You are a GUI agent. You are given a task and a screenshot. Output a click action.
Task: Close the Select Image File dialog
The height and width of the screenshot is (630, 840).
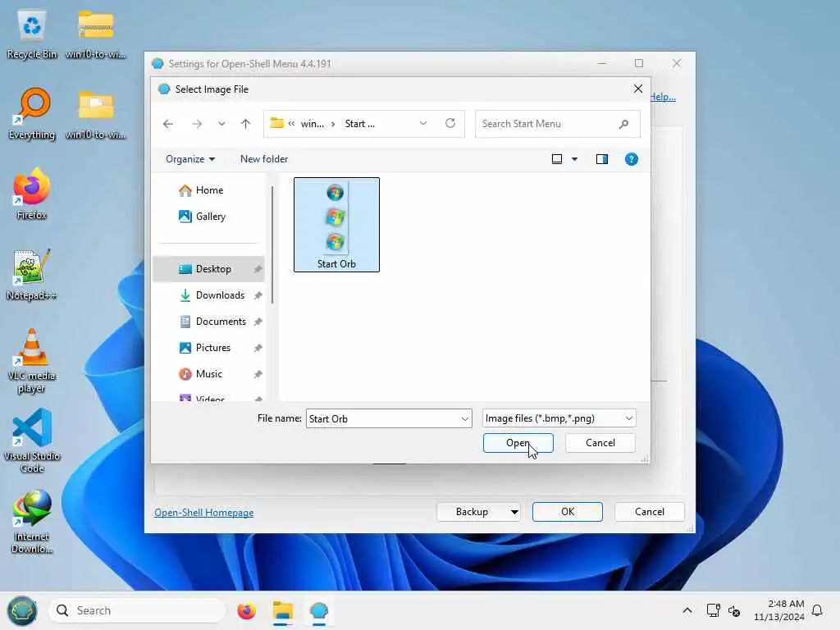(638, 89)
